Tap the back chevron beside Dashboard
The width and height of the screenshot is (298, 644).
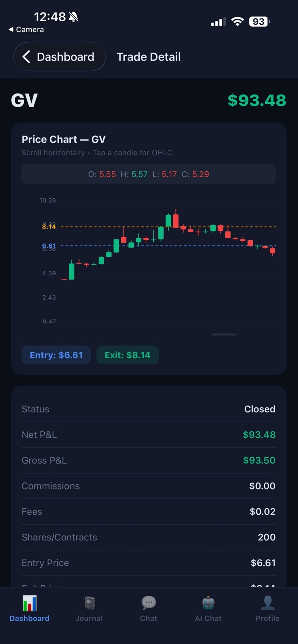pyautogui.click(x=27, y=57)
